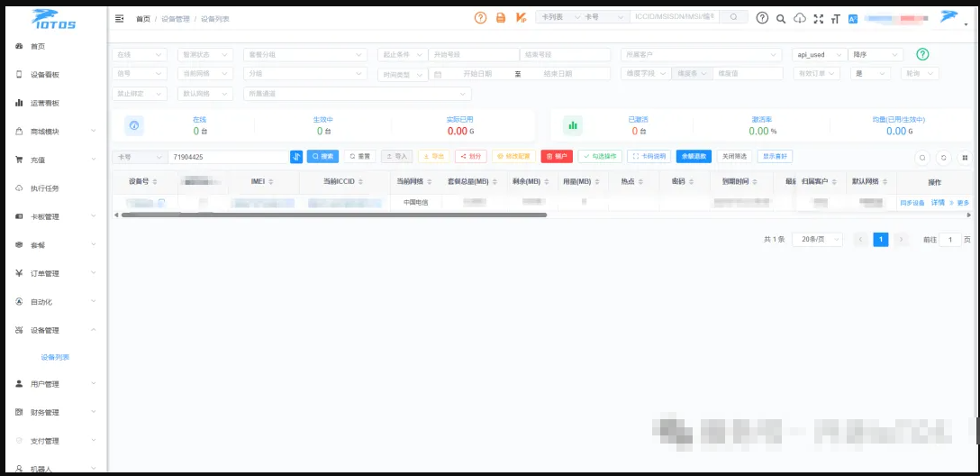Viewport: 980px width, 476px height.
Task: Click the horizontal table scrollbar
Action: click(x=334, y=215)
